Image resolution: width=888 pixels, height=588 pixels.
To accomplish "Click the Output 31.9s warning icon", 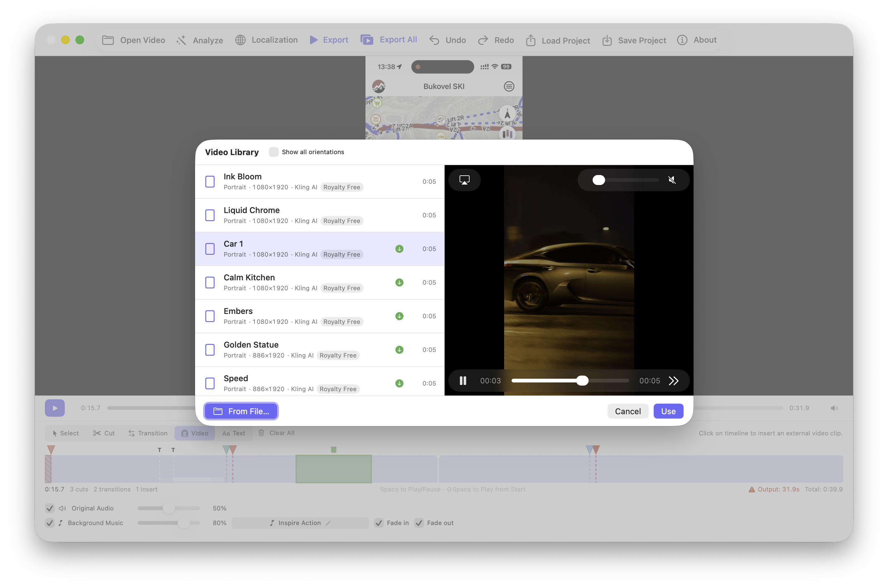I will [752, 489].
